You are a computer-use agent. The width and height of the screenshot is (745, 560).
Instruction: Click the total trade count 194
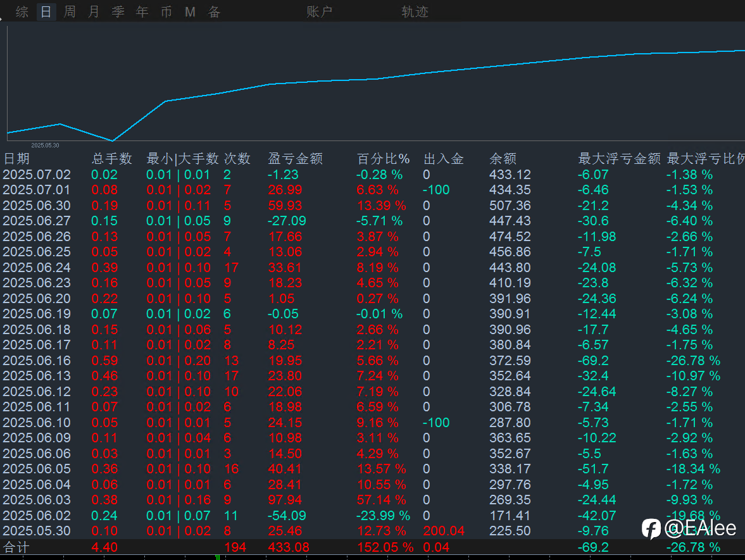point(235,547)
